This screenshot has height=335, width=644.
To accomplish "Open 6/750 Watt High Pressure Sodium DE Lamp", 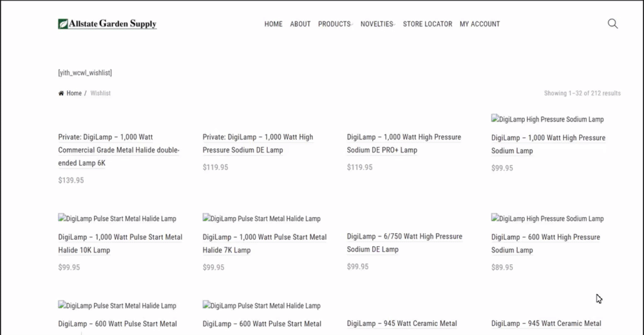I will click(x=404, y=242).
